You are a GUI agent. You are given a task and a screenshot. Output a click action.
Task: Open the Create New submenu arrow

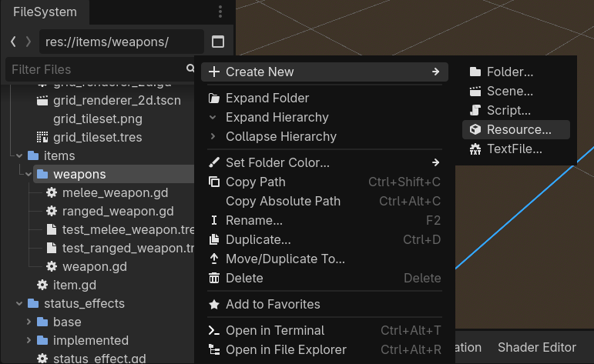[435, 72]
